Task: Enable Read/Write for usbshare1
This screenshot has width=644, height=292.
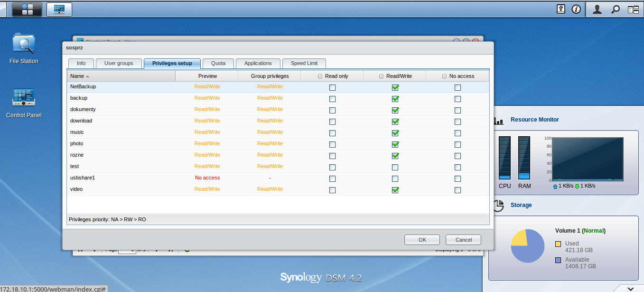Action: pyautogui.click(x=395, y=179)
